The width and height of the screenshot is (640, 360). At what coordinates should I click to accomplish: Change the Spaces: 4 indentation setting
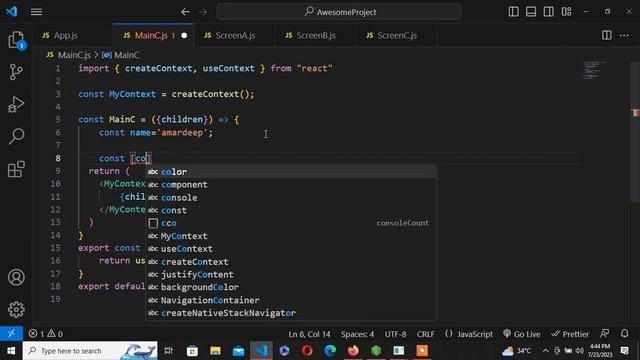[357, 334]
